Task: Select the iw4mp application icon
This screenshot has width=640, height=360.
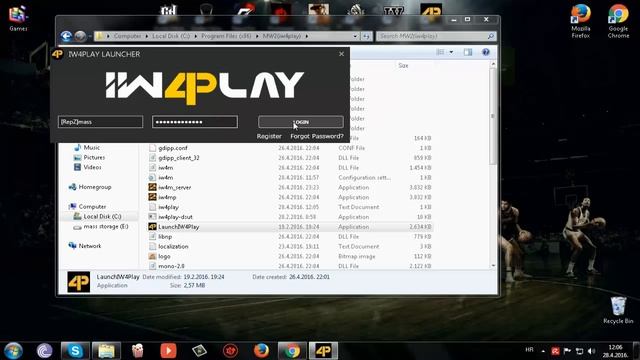Action: [152, 197]
